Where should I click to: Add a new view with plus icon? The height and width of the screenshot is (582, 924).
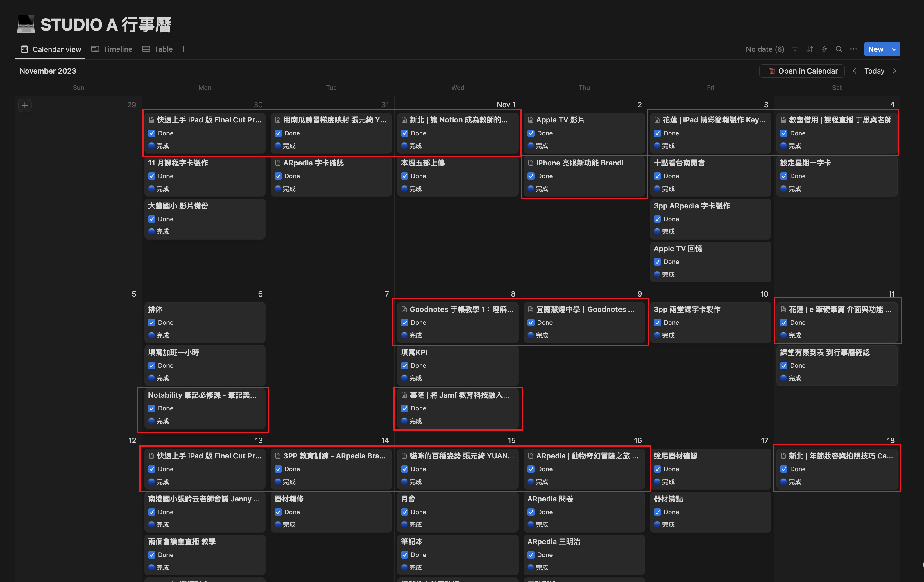pyautogui.click(x=183, y=49)
